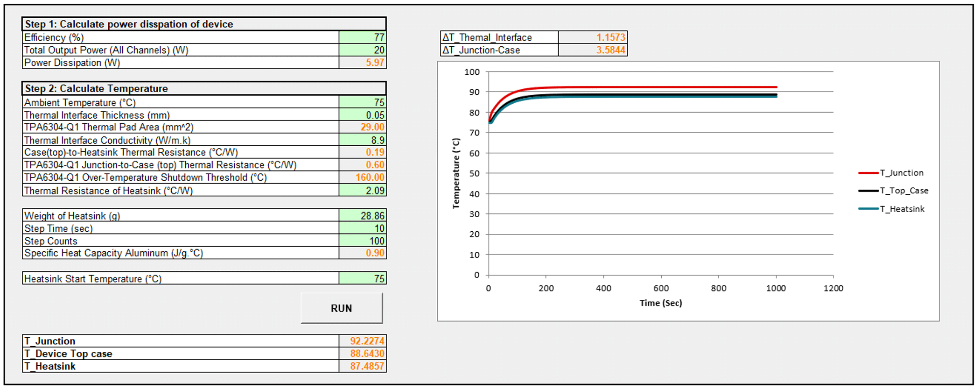Click the Heatsink Start Temperature value
The image size is (980, 391).
(363, 279)
